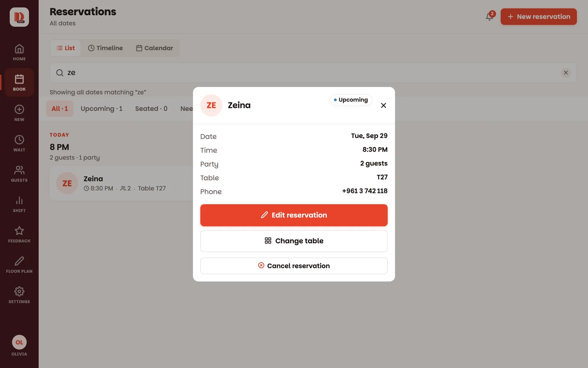The height and width of the screenshot is (368, 588).
Task: Select the All · 1 filter
Action: click(x=60, y=109)
